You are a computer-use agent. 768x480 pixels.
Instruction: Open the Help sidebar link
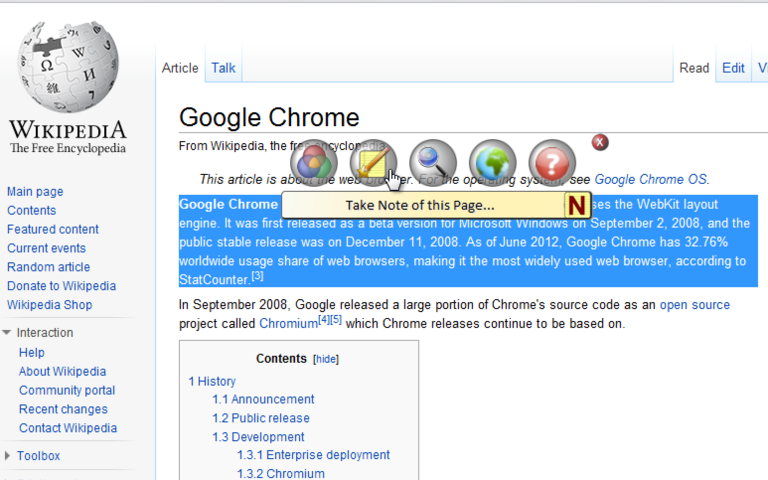pos(32,353)
